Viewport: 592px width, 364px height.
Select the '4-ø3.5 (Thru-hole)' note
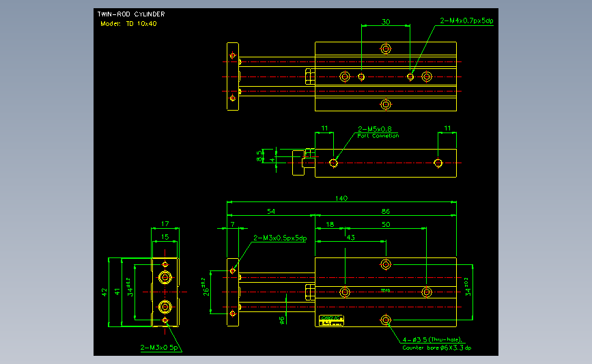coord(432,339)
